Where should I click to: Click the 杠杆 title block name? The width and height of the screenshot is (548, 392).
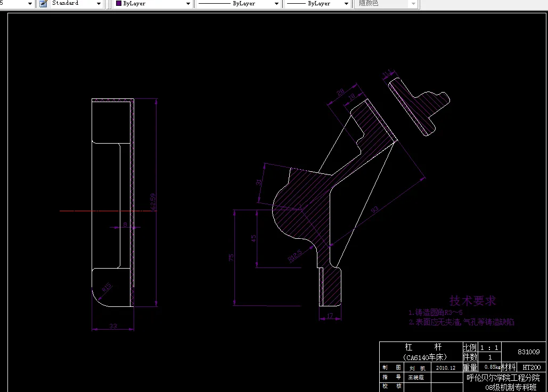coord(423,347)
